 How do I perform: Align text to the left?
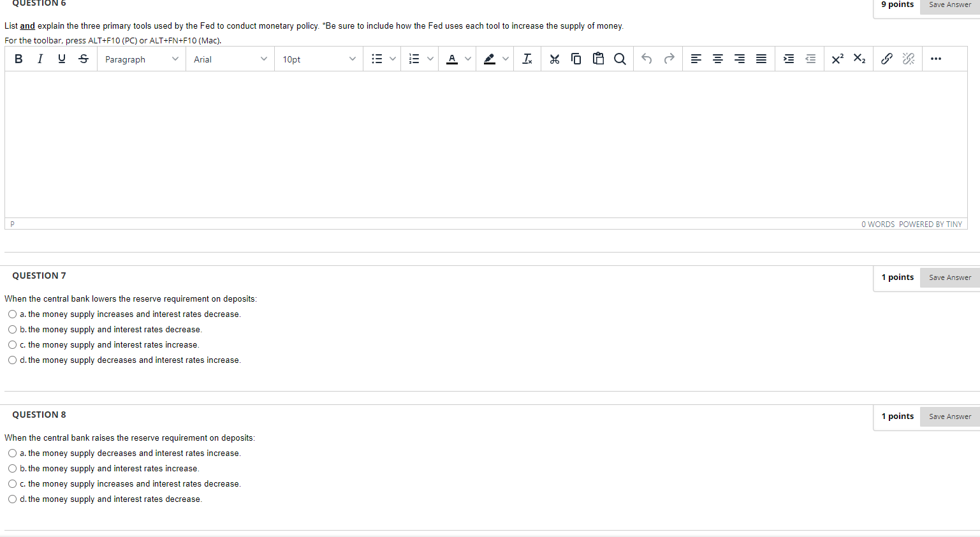696,59
